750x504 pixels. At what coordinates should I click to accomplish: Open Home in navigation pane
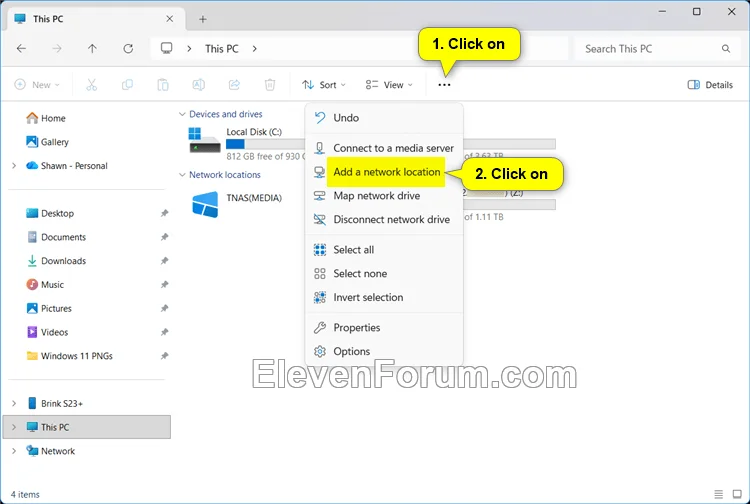click(x=46, y=118)
